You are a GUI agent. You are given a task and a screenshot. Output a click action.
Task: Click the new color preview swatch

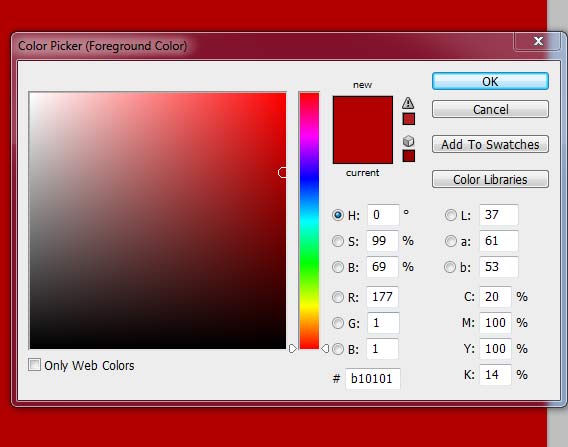click(363, 113)
